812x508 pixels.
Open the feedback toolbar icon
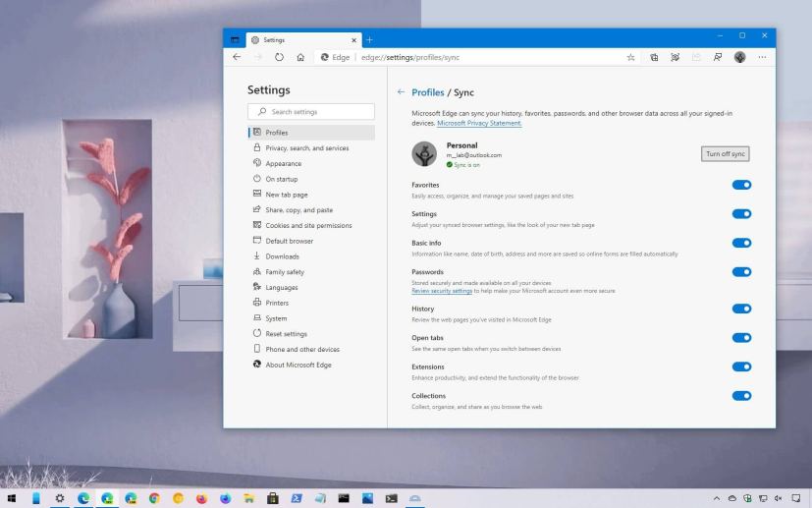tap(717, 58)
